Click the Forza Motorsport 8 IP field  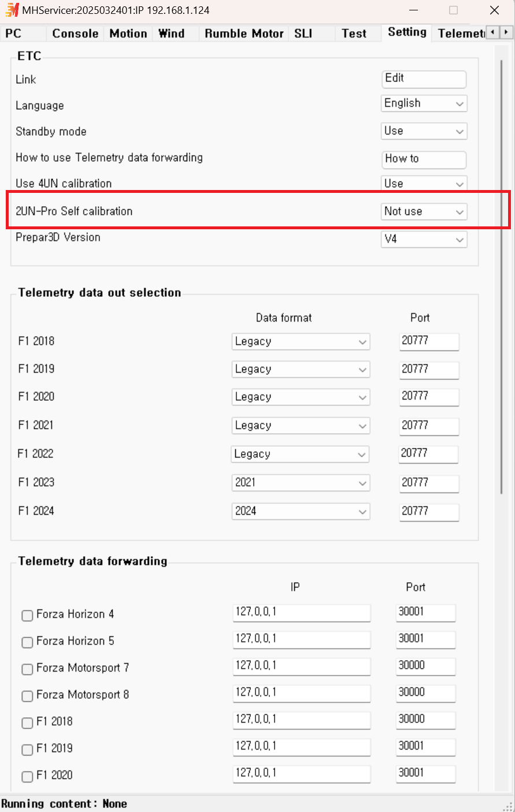pyautogui.click(x=302, y=693)
